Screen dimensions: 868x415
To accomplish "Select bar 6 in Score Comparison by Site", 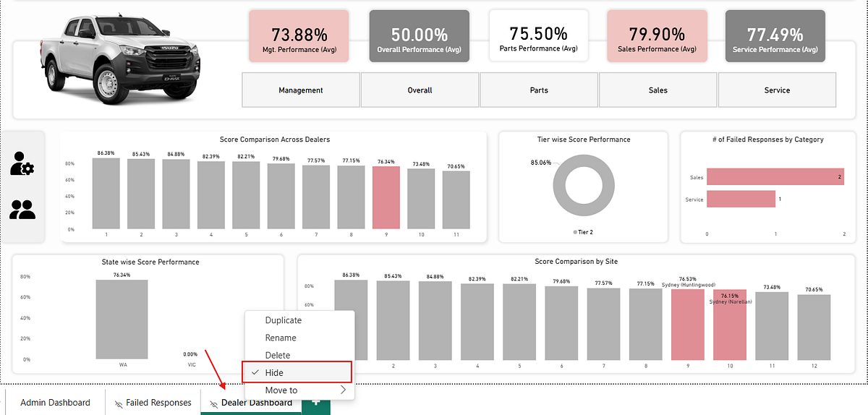I will pyautogui.click(x=561, y=323).
